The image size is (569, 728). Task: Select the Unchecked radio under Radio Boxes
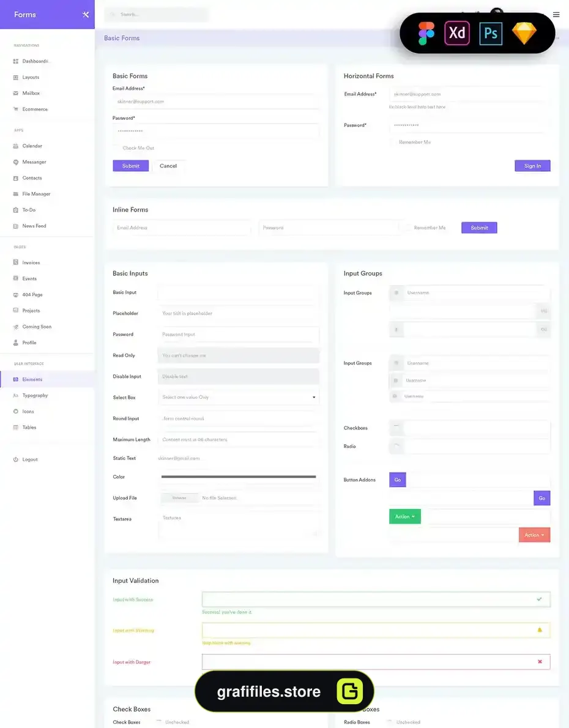(390, 721)
